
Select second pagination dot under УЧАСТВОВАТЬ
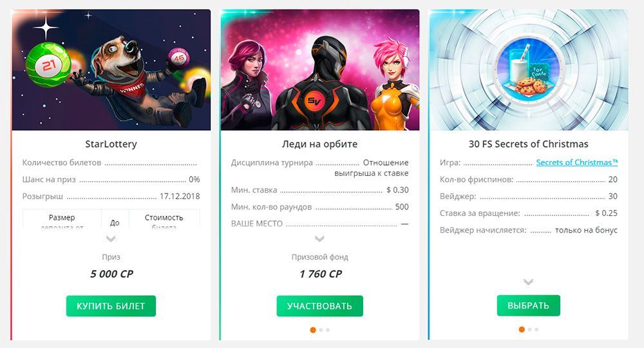tap(321, 330)
